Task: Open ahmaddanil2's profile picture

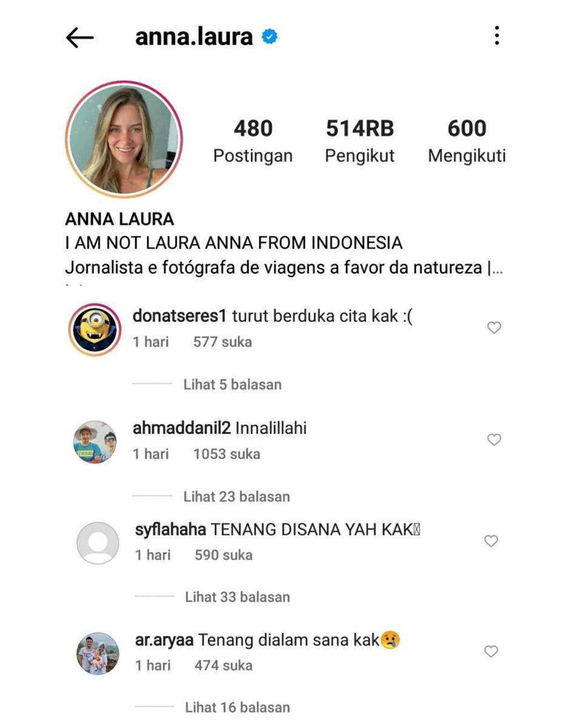Action: click(x=95, y=442)
